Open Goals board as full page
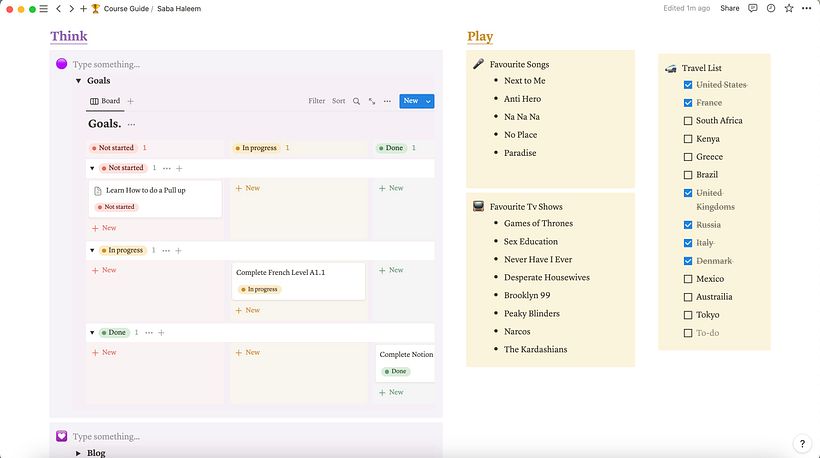The height and width of the screenshot is (458, 820). (x=372, y=101)
